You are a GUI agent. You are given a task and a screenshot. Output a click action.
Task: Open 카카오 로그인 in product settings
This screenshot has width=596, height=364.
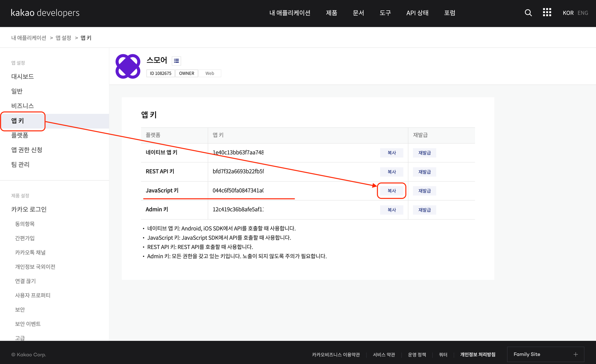[29, 209]
